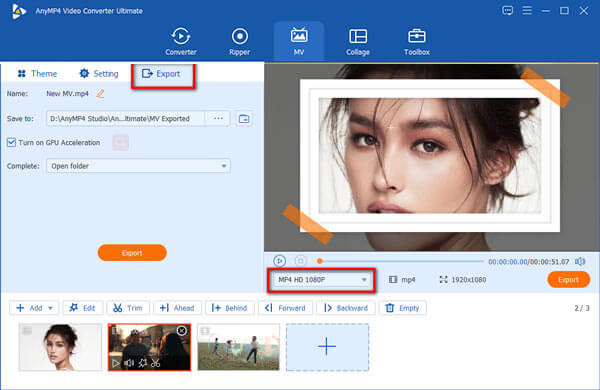This screenshot has height=390, width=600.
Task: Browse save path with the three-dots button
Action: pyautogui.click(x=218, y=119)
